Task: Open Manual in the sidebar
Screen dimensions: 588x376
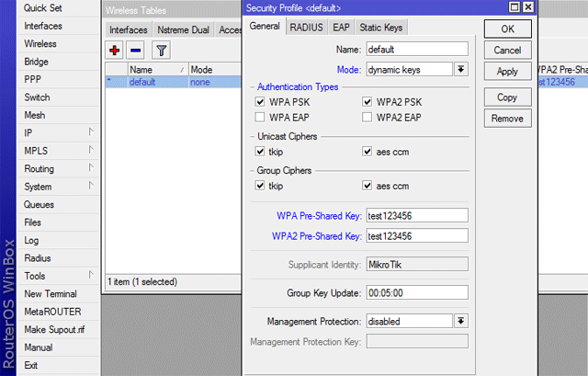Action: [58, 348]
